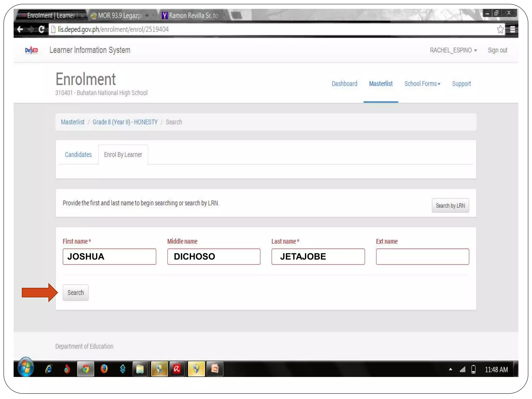Open Firefox from the taskbar
The width and height of the screenshot is (532, 399).
coord(104,369)
